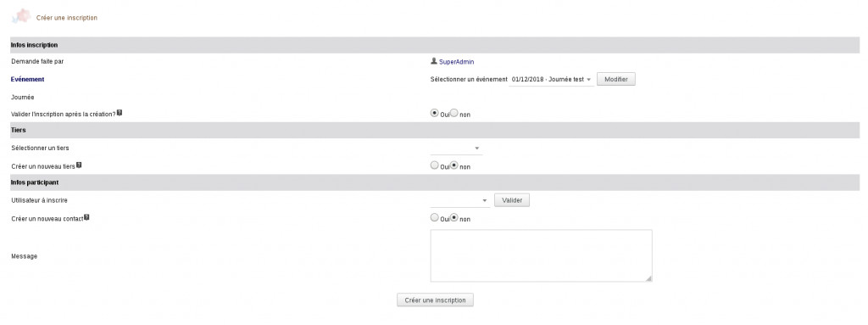Select Oui for Valider l'inscription après la création

point(435,113)
